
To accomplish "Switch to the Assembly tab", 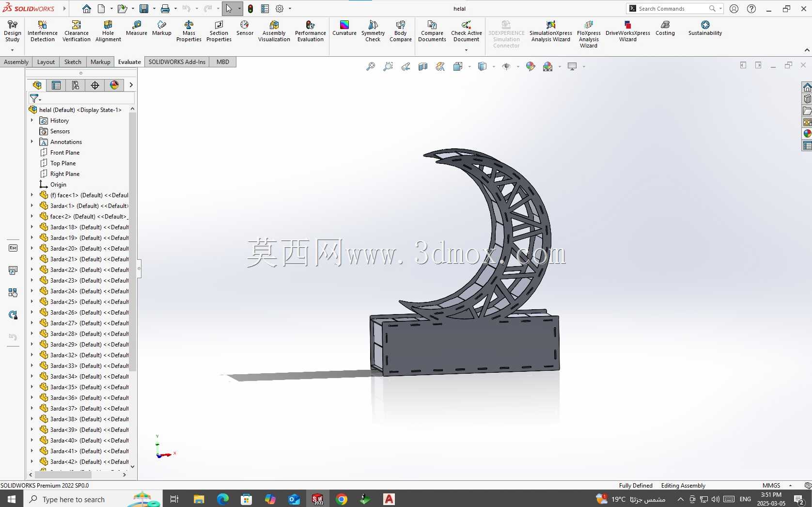I will pyautogui.click(x=16, y=62).
